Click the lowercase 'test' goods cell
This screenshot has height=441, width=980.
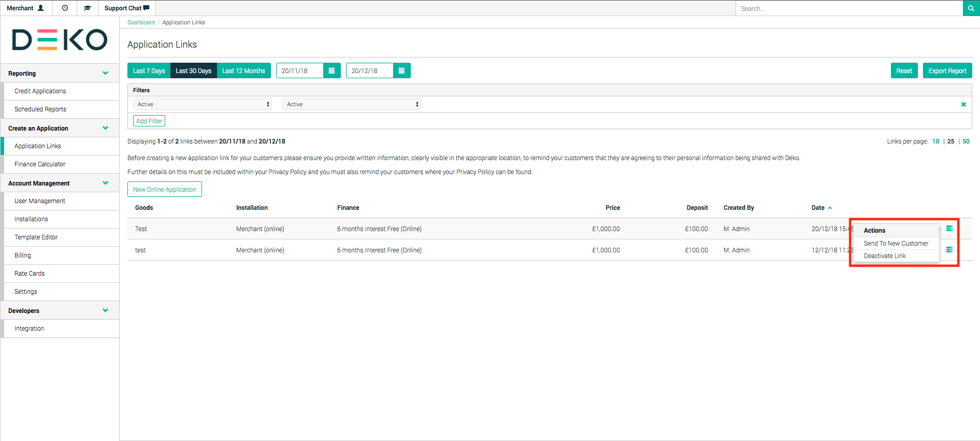point(140,250)
